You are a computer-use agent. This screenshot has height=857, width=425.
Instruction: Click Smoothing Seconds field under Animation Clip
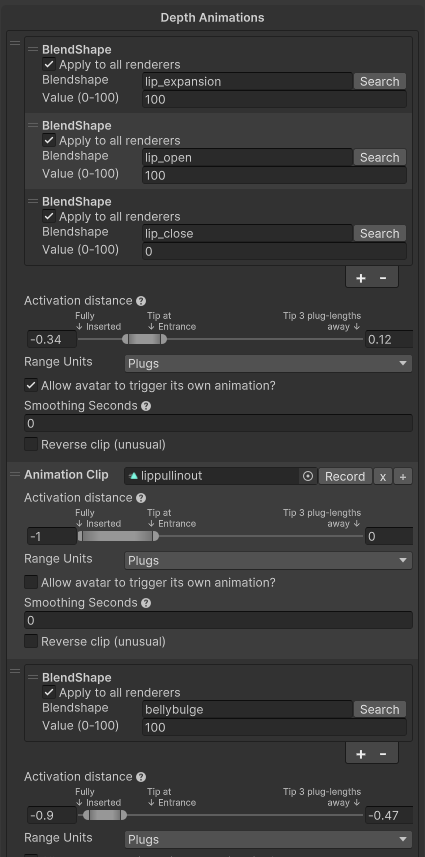tap(219, 620)
